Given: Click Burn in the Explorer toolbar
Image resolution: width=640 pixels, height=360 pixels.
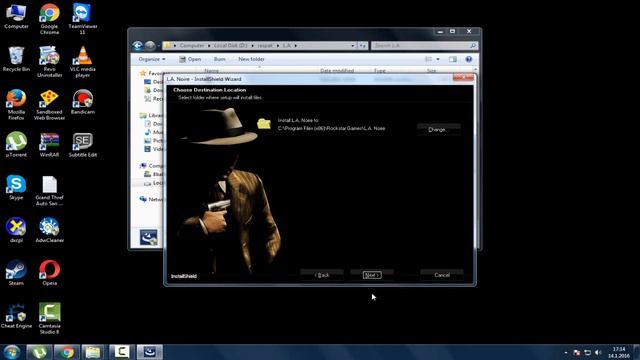Looking at the screenshot, I should (x=220, y=59).
